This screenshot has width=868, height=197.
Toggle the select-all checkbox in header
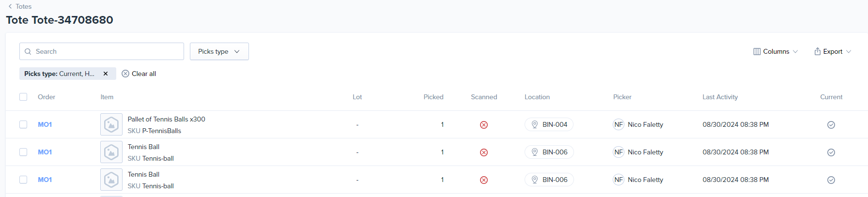(x=23, y=97)
